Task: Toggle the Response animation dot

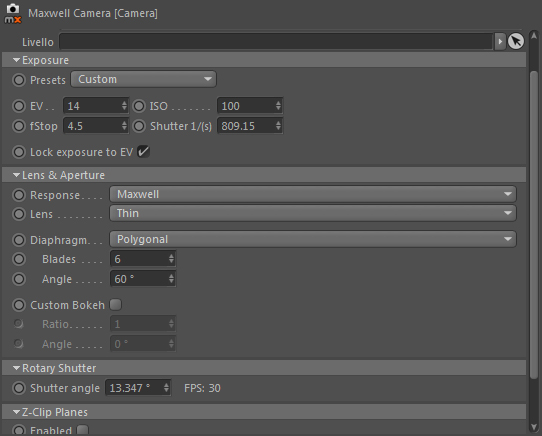Action: coord(19,195)
